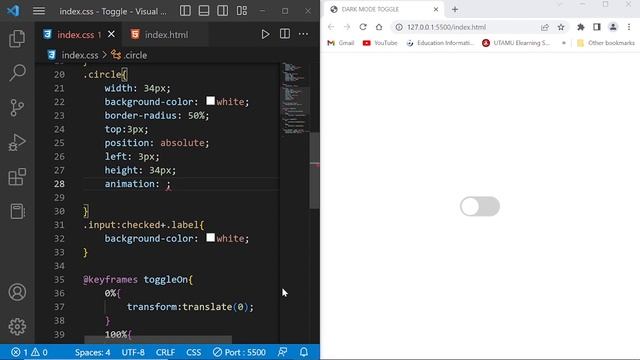Click the share page icon in address bar
This screenshot has width=640, height=360.
545,27
